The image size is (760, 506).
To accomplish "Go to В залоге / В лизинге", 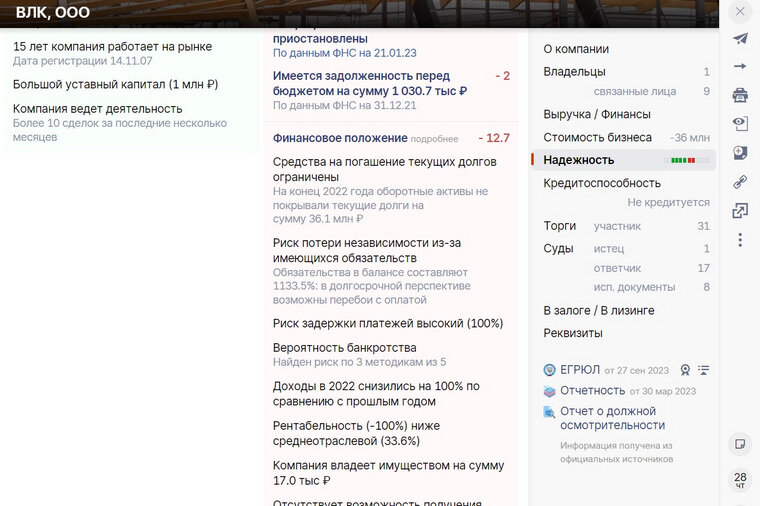I will [599, 311].
